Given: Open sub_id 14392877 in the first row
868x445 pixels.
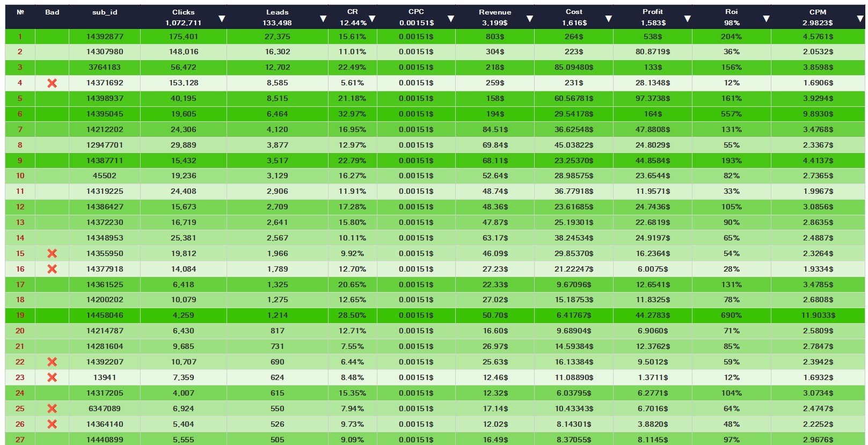Looking at the screenshot, I should click(x=105, y=37).
